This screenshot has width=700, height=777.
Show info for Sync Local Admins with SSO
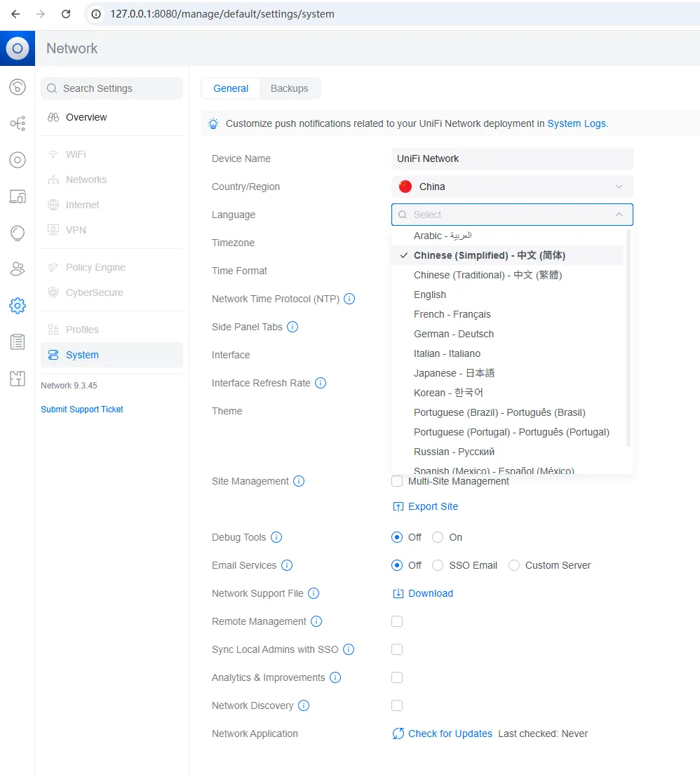click(x=349, y=649)
